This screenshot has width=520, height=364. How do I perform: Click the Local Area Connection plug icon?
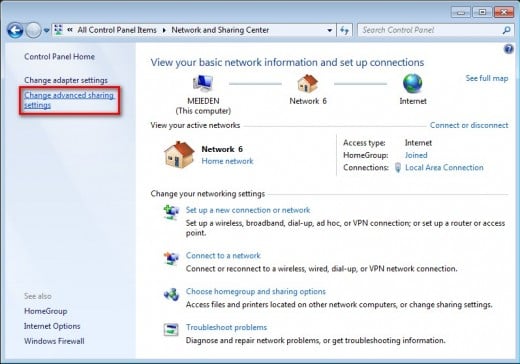coord(397,167)
